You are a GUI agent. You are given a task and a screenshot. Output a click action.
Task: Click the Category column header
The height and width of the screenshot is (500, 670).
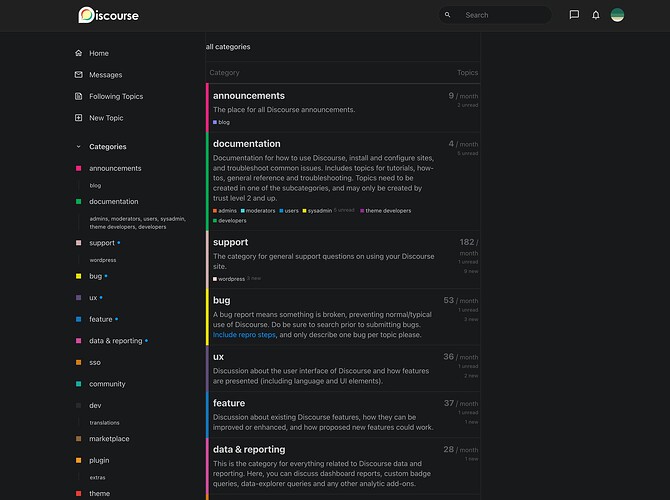pos(224,73)
